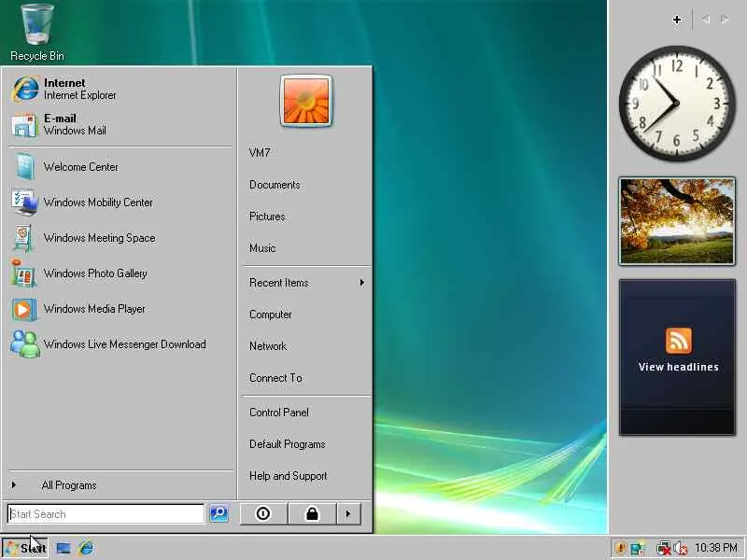Expand the Recent Items submenu
The image size is (747, 560).
coord(306,283)
